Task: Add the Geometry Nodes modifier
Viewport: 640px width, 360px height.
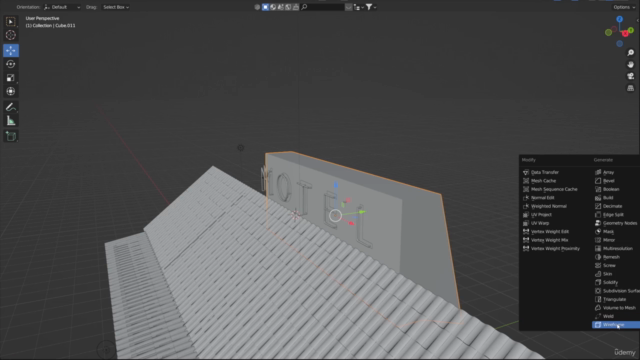Action: pyautogui.click(x=616, y=223)
